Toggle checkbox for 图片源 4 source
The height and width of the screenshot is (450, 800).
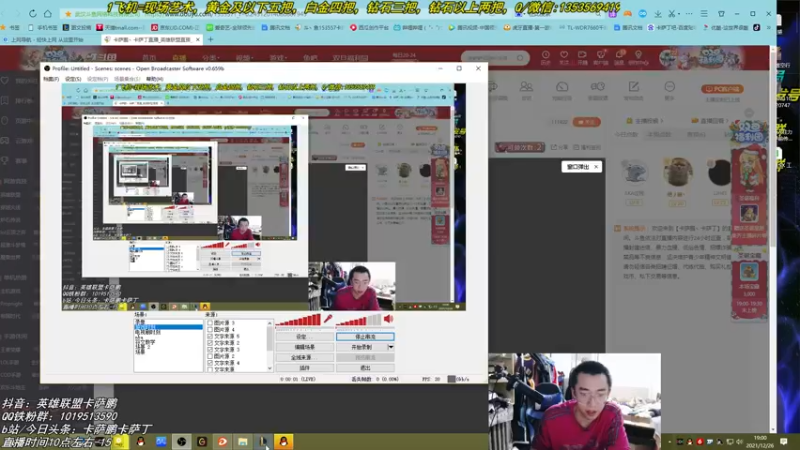point(210,330)
